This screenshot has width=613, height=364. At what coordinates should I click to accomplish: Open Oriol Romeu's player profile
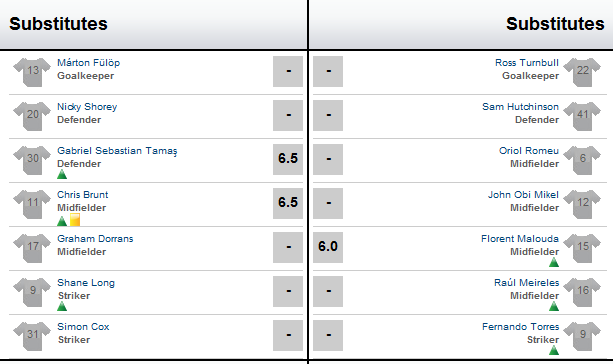pos(529,151)
